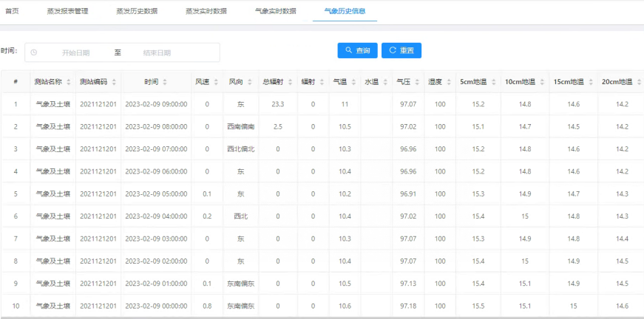Click the # index column header
This screenshot has width=644, height=319.
pos(16,82)
